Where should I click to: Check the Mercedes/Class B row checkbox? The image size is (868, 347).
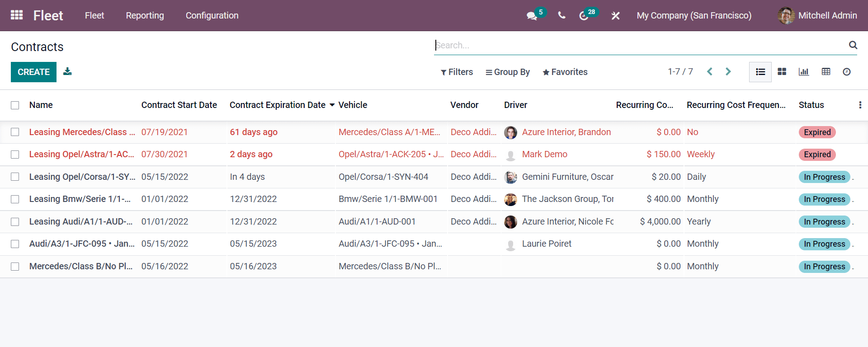click(15, 267)
